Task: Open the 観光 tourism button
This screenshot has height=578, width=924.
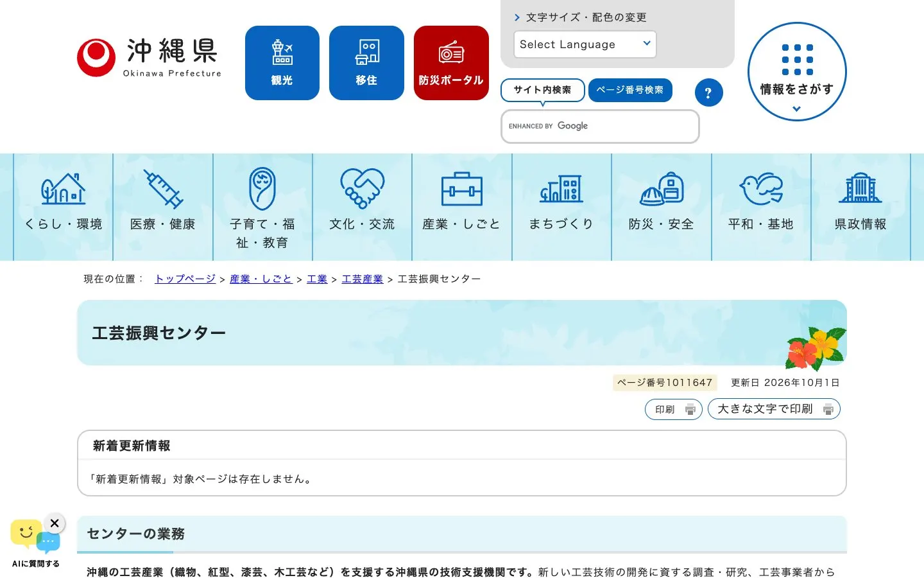Action: (x=282, y=63)
